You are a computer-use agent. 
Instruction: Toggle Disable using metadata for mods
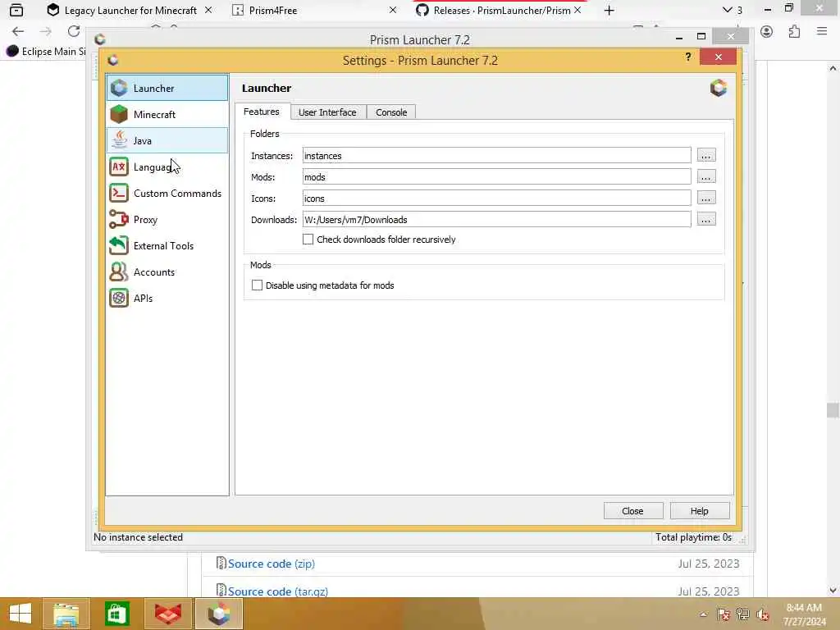[x=257, y=285]
